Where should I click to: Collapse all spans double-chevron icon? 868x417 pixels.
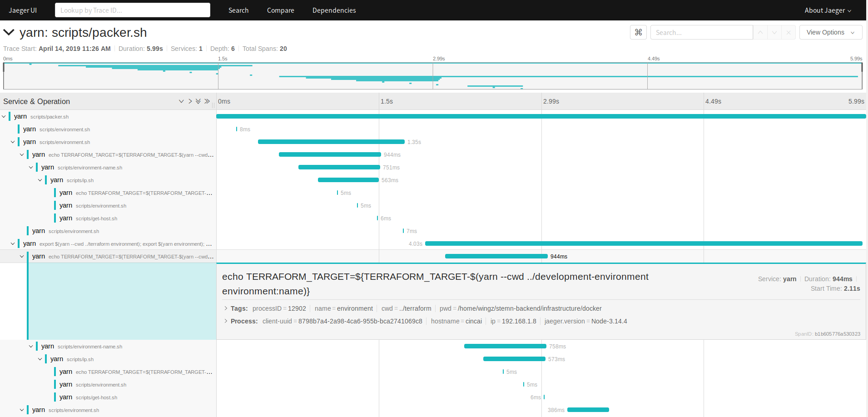tap(207, 101)
